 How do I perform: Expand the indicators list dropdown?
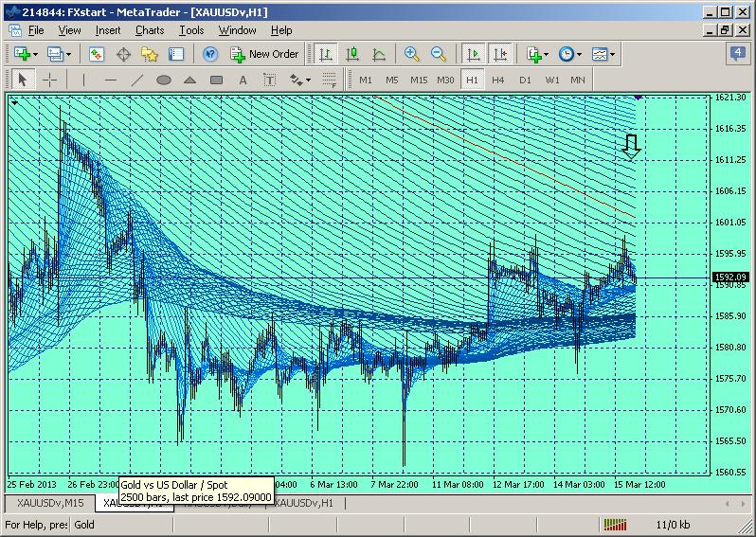pyautogui.click(x=538, y=54)
